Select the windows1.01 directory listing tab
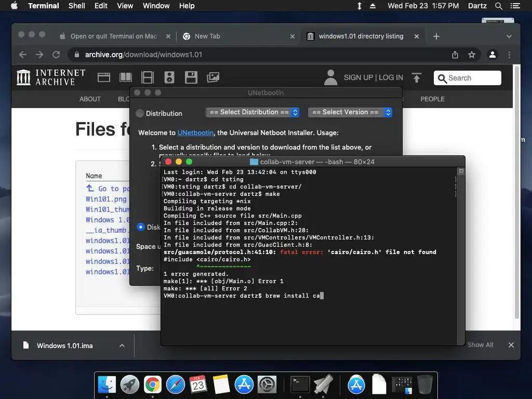 click(361, 36)
